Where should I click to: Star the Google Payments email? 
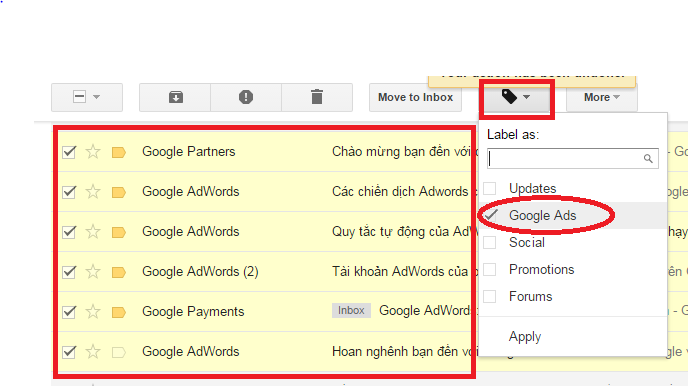point(93,312)
